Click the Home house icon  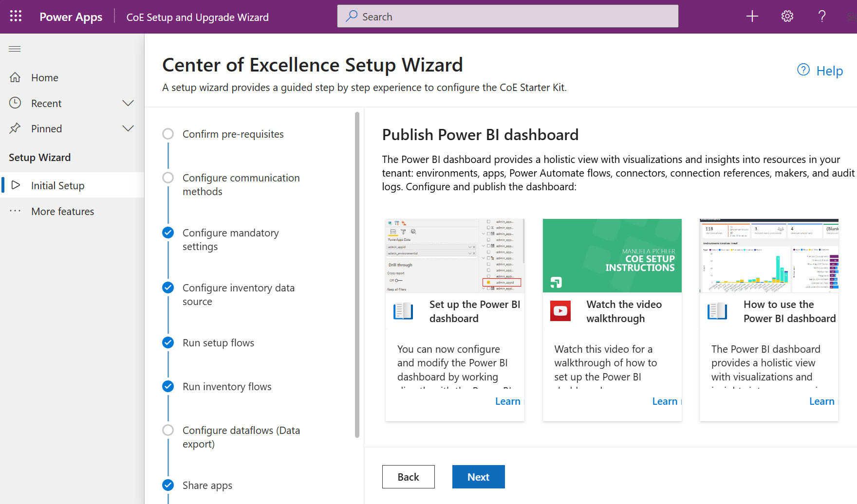click(16, 78)
